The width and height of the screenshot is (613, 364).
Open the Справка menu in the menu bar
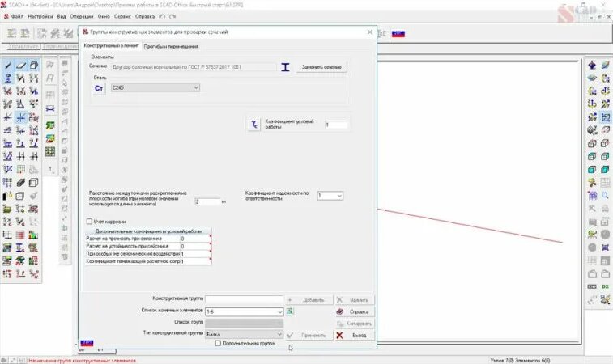tap(145, 16)
